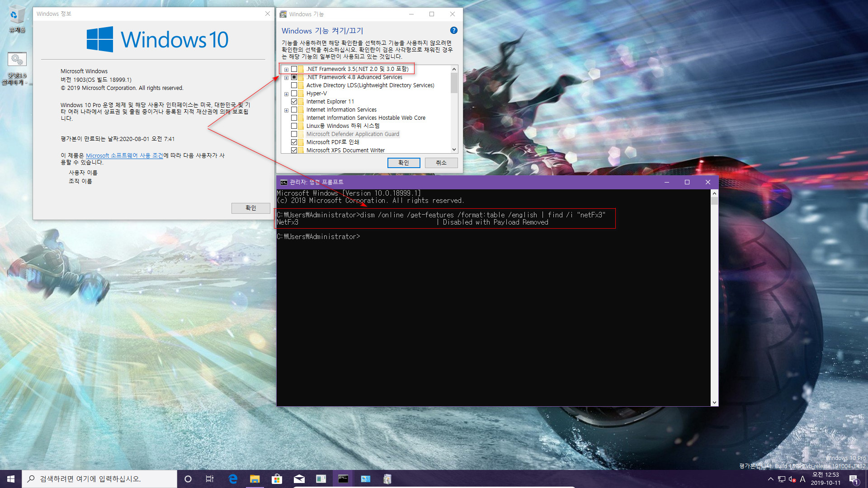Viewport: 868px width, 488px height.
Task: Click the Cortana circle icon on taskbar
Action: tap(188, 479)
